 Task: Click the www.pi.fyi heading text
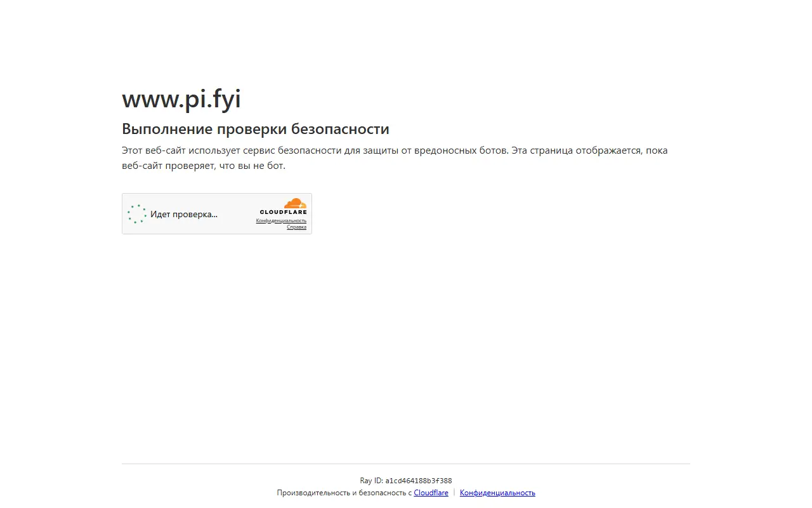tap(181, 99)
